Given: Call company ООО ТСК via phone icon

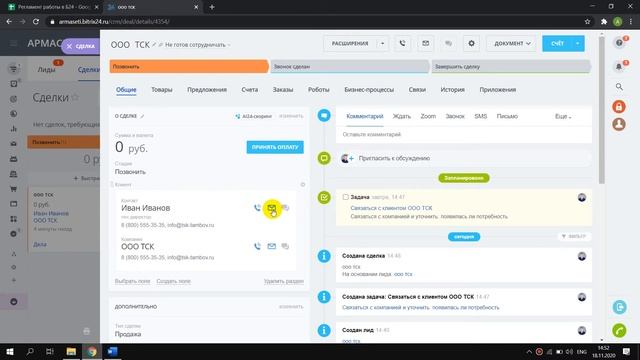Looking at the screenshot, I should pyautogui.click(x=257, y=246).
